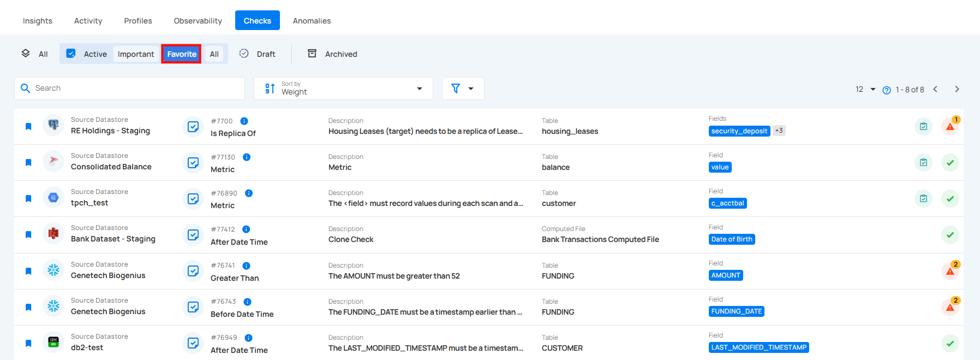Switch to the Profiles tab
Viewport: 980px width, 360px height.
pos(138,21)
